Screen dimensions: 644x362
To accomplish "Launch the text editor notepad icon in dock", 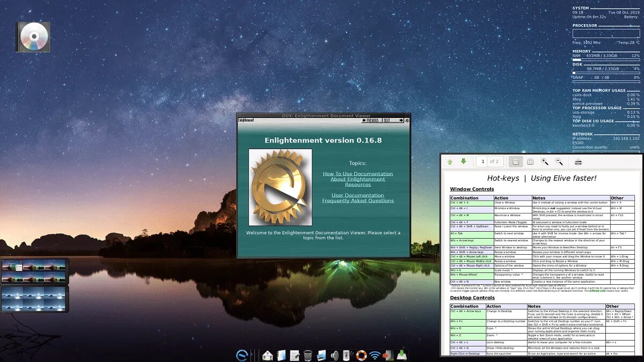I will (x=295, y=355).
